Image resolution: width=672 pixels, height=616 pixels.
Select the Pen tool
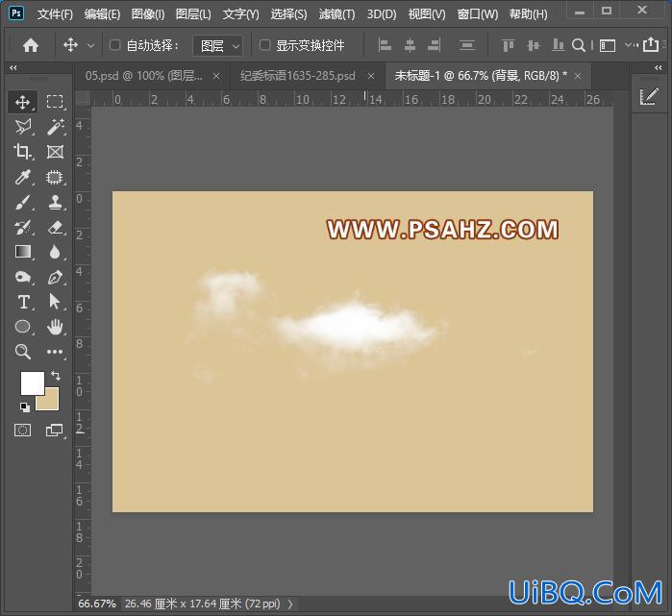(x=55, y=277)
